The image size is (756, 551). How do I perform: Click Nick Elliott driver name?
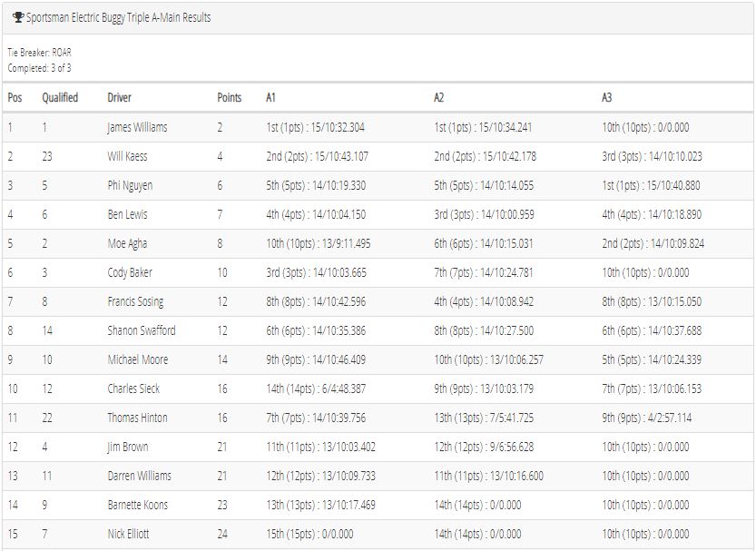(128, 534)
